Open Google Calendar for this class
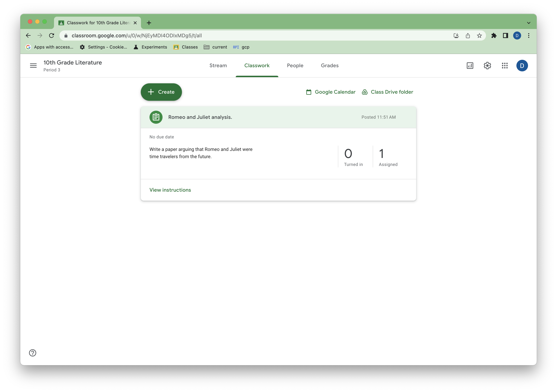557x392 pixels. point(331,92)
